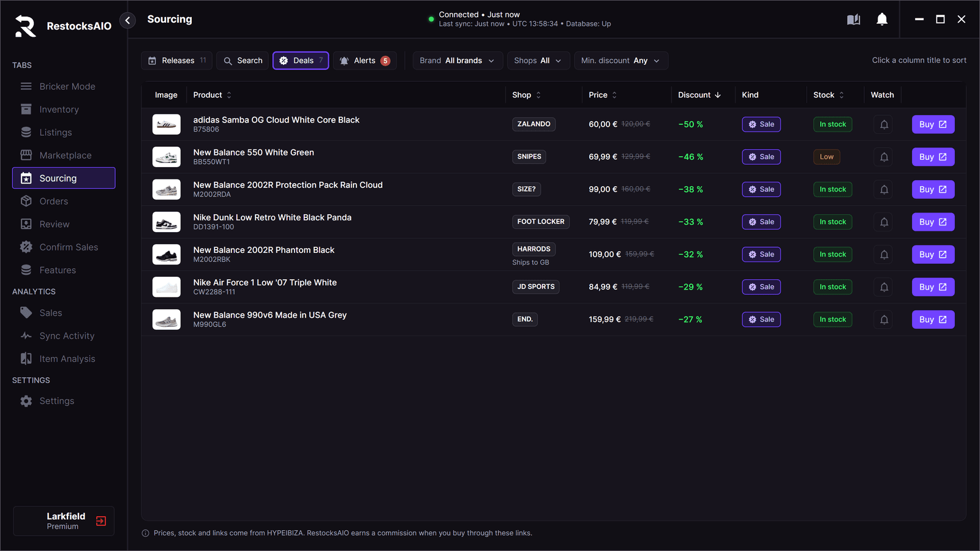Sort by Product column header

tap(213, 95)
